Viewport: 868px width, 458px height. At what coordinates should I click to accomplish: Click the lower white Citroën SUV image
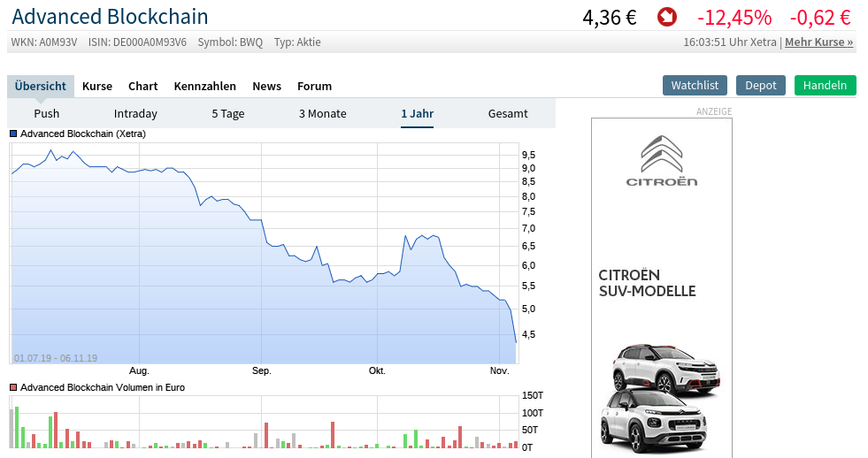tap(653, 419)
